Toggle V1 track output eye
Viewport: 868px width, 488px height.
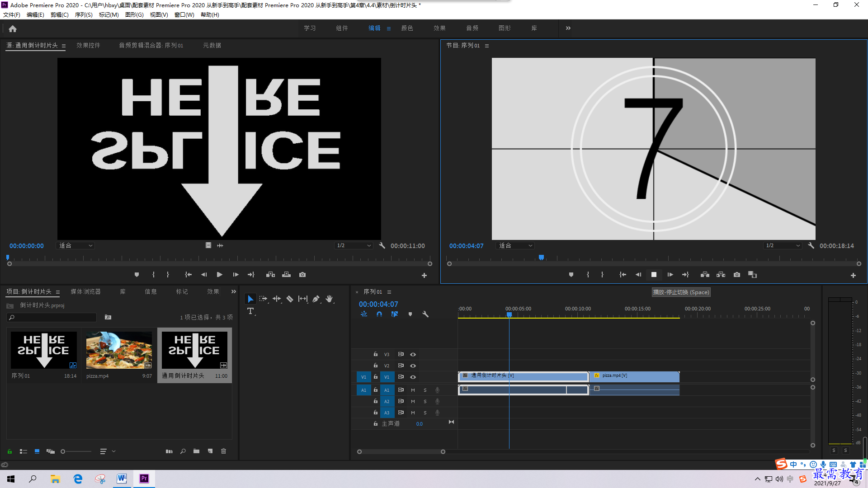(x=413, y=377)
